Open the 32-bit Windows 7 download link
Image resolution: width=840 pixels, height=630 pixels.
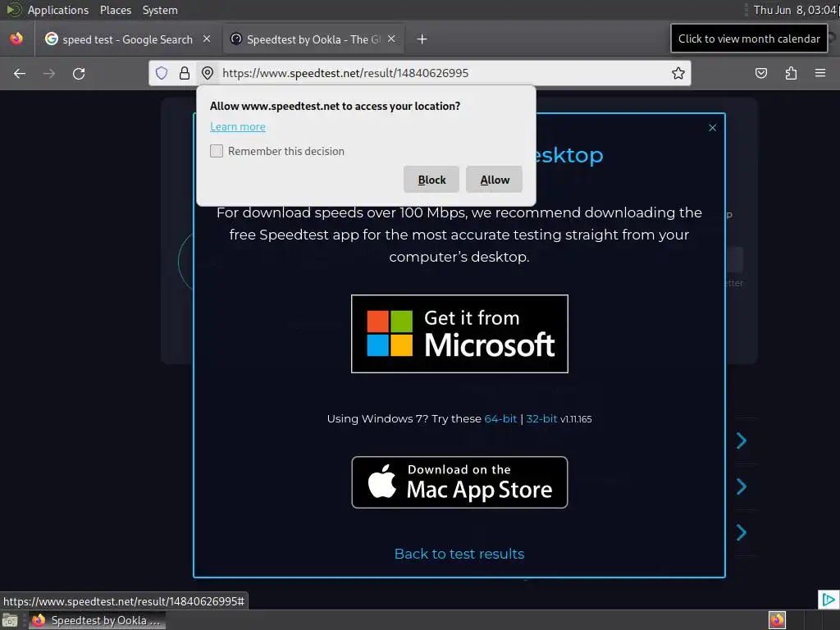point(541,419)
